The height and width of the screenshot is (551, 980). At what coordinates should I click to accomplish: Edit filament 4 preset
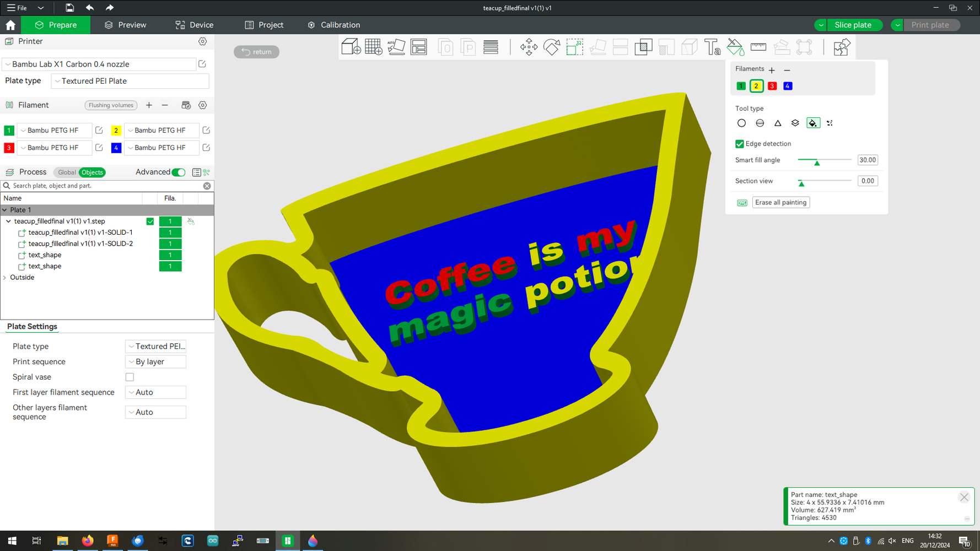tap(206, 148)
